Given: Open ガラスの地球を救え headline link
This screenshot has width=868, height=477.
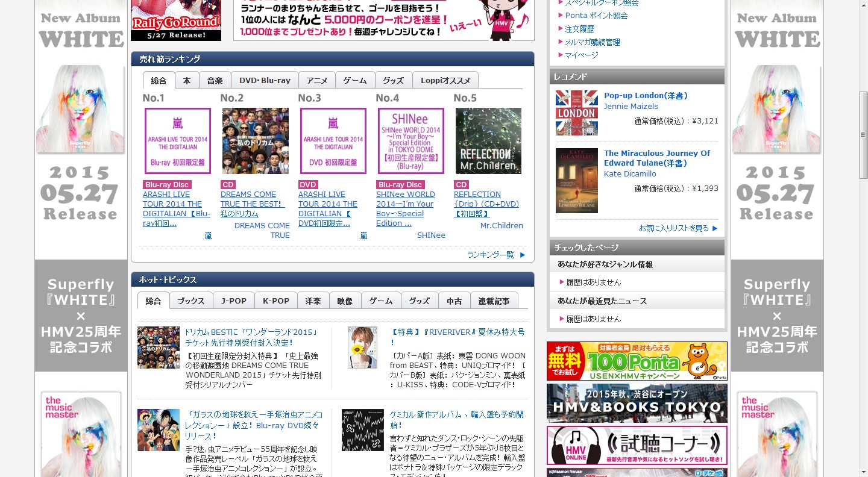Looking at the screenshot, I should [x=255, y=425].
